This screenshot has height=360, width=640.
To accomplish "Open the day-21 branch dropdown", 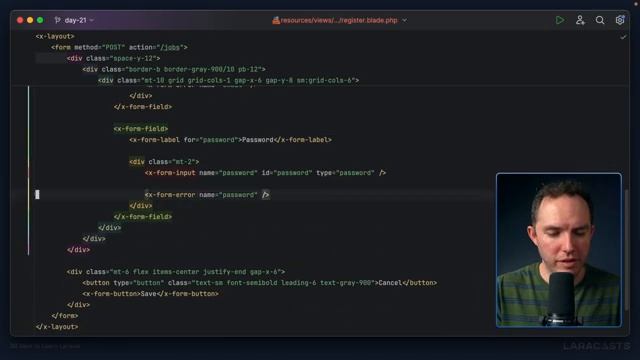I will [x=79, y=20].
